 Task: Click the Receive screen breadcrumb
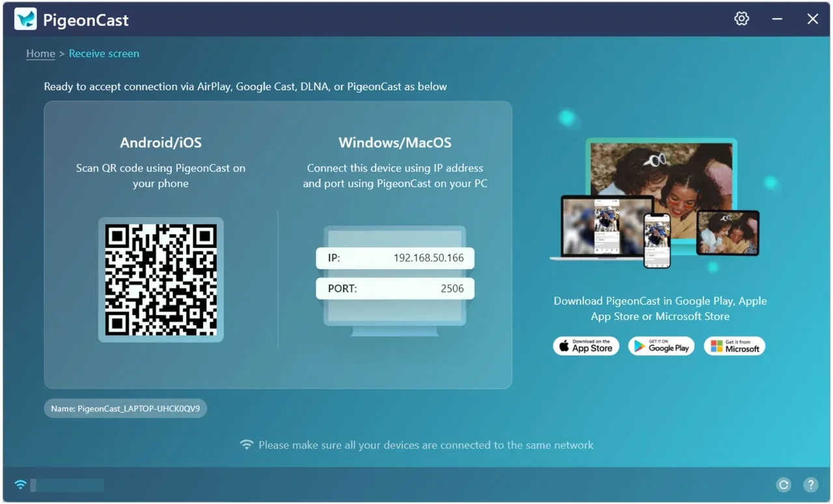(x=104, y=53)
